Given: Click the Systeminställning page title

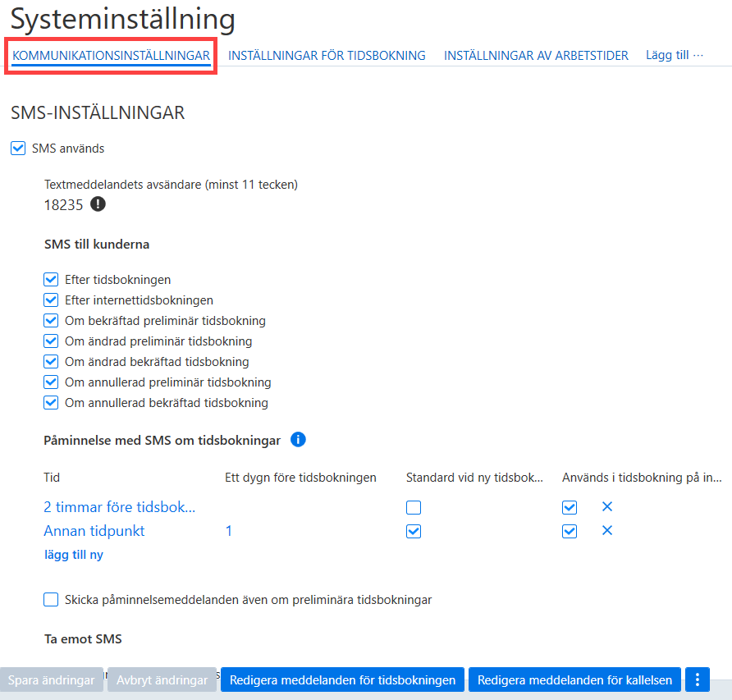Looking at the screenshot, I should pyautogui.click(x=122, y=20).
